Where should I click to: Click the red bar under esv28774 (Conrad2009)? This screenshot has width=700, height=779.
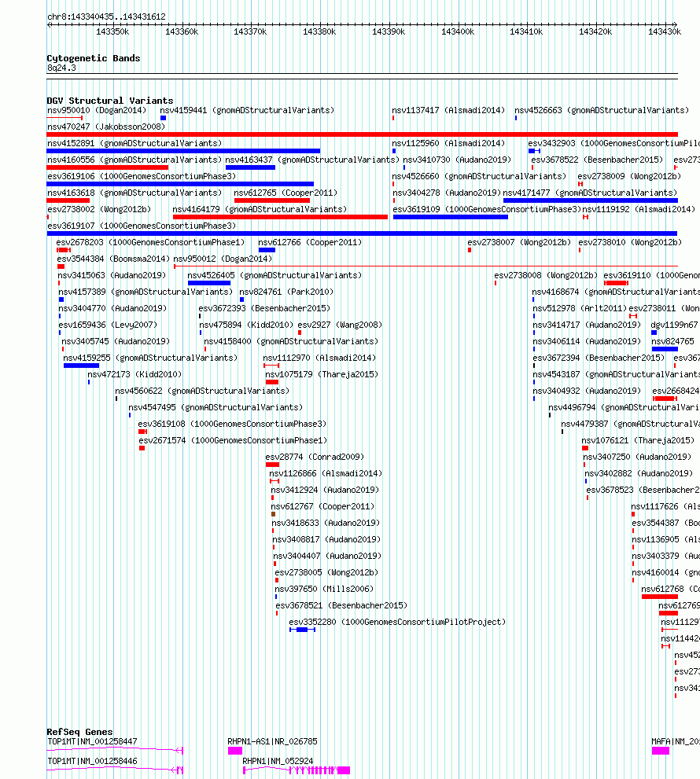[x=272, y=465]
